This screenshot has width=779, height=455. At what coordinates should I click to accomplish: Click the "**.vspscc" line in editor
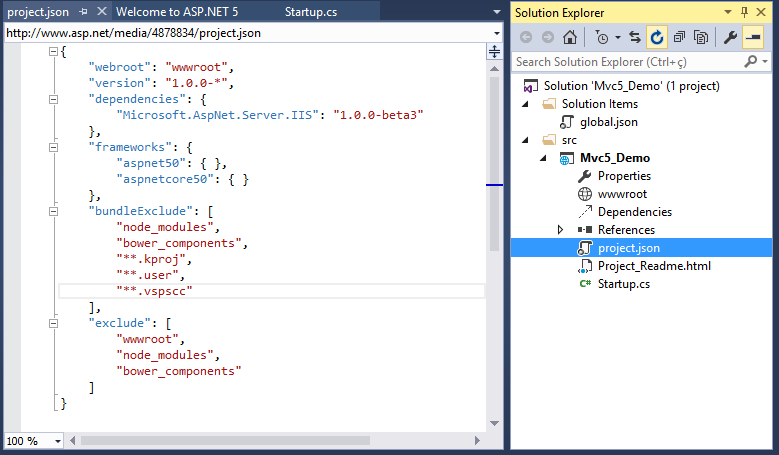tap(154, 291)
